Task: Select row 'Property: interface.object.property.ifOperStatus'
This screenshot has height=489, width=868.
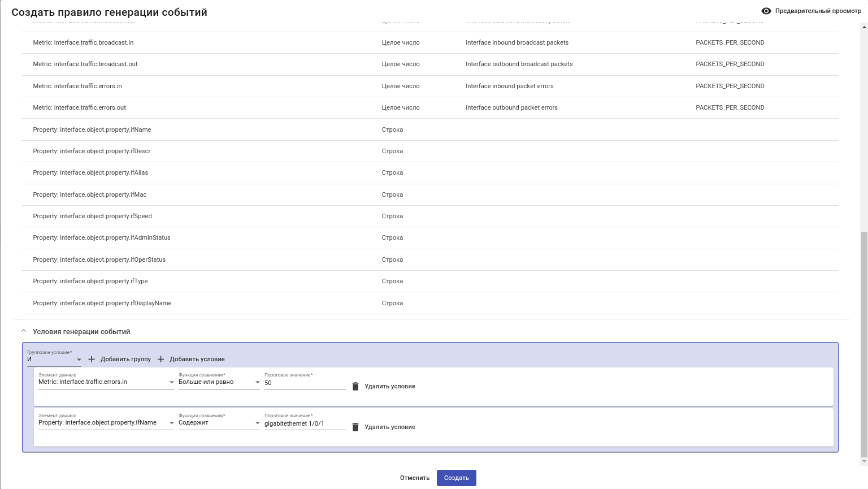Action: [99, 259]
